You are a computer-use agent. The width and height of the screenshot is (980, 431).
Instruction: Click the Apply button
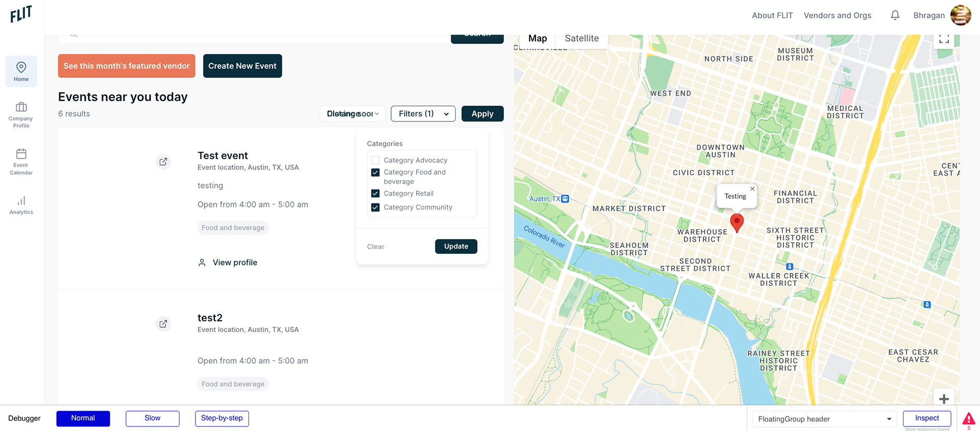[482, 114]
